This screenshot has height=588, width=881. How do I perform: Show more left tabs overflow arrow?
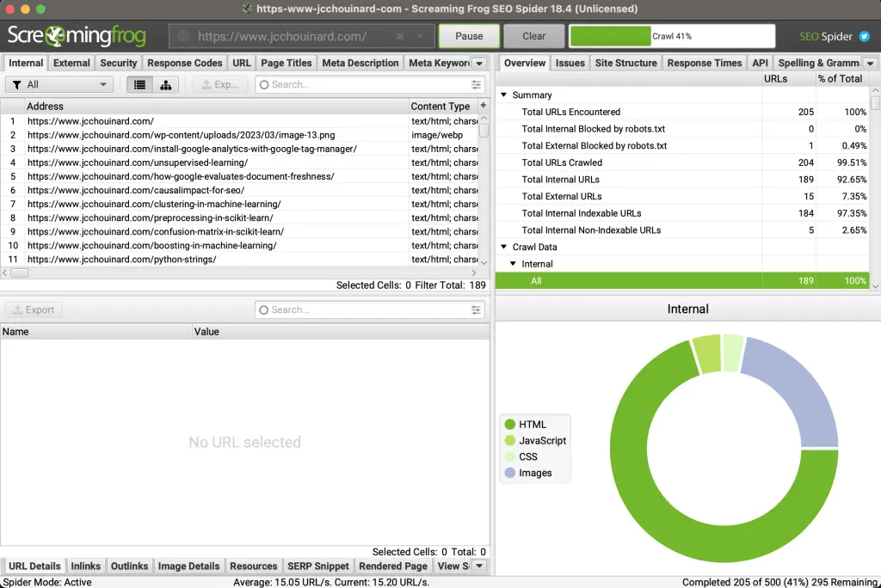(479, 64)
